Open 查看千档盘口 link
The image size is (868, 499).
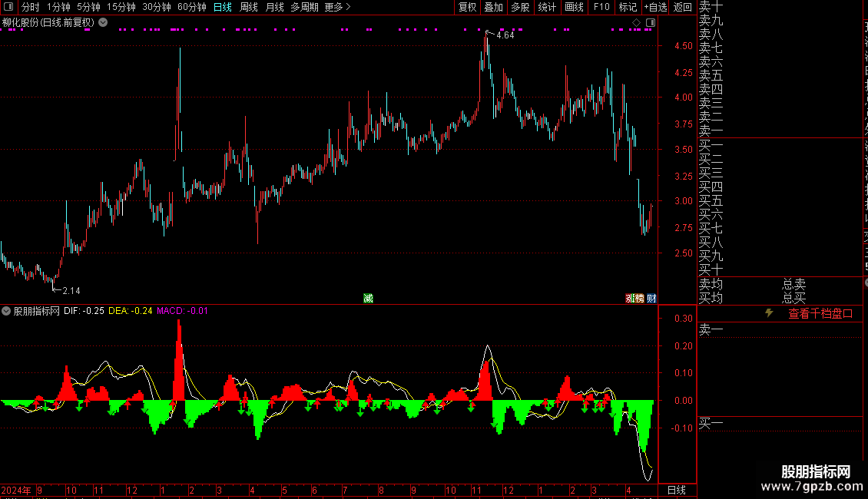coord(820,314)
